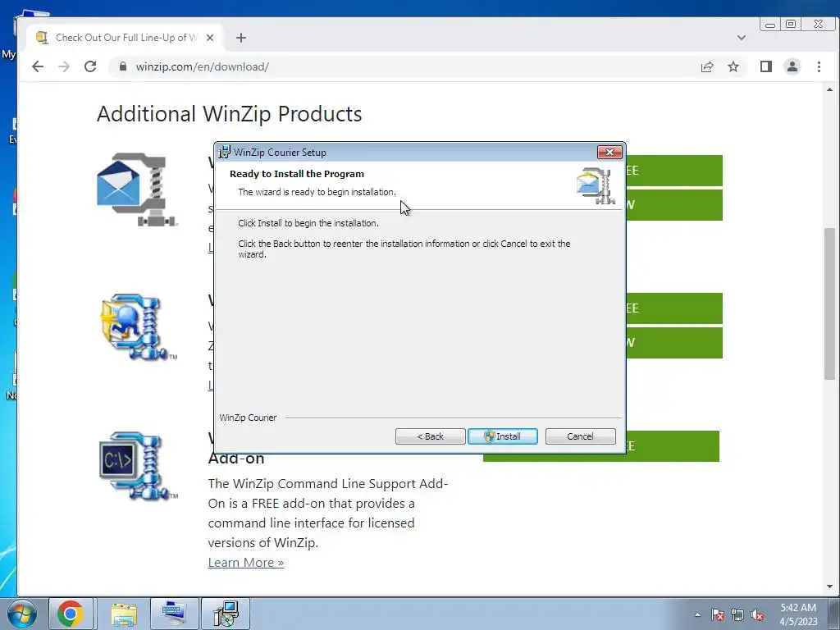
Task: Share this page via share icon
Action: coord(707,66)
